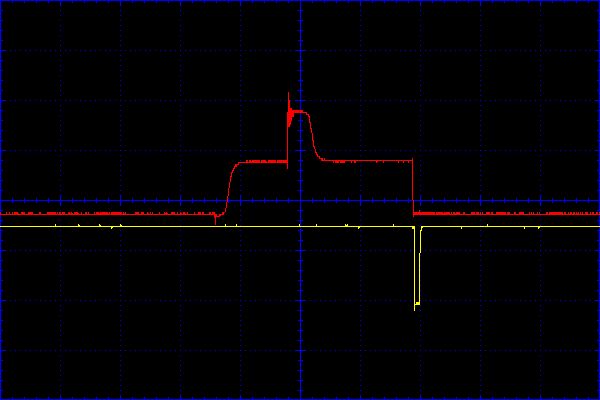Click the red trace's vertical falling edge
600x400 pixels.
[413, 188]
